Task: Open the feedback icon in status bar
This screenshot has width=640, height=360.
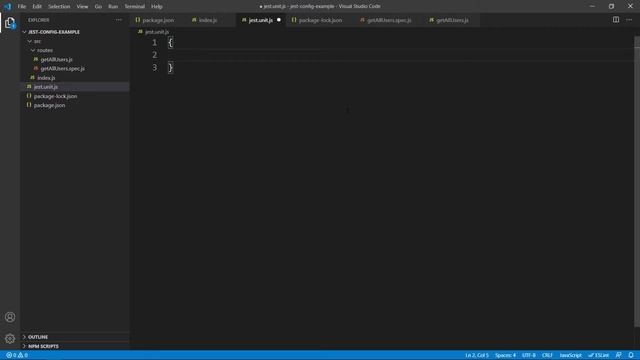Action: pos(618,355)
